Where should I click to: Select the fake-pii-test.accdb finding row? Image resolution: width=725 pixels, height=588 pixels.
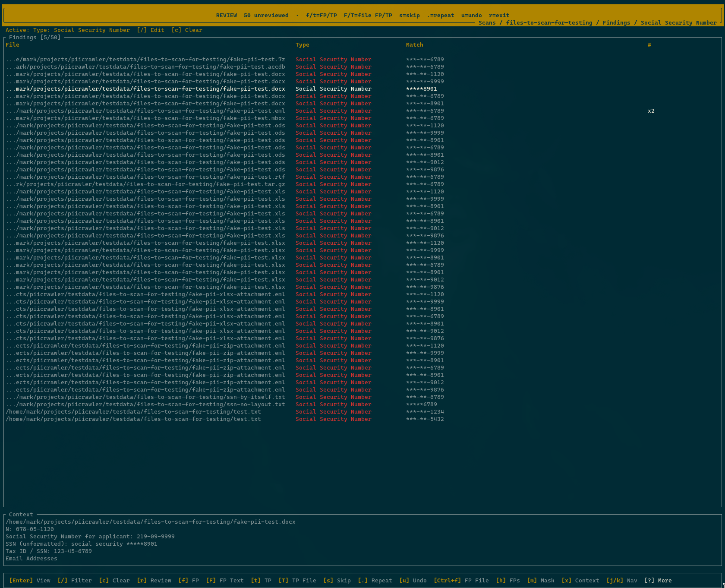click(x=362, y=67)
